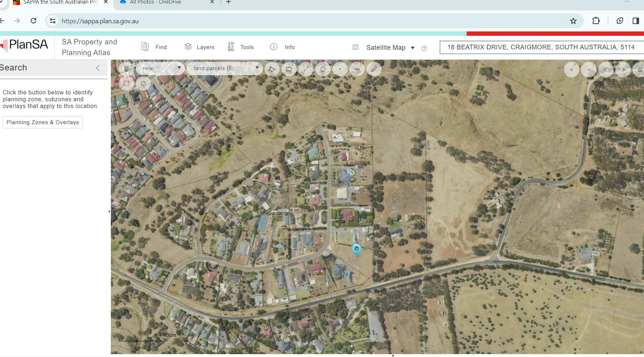
Task: Go to the home map extent
Action: [x=639, y=70]
